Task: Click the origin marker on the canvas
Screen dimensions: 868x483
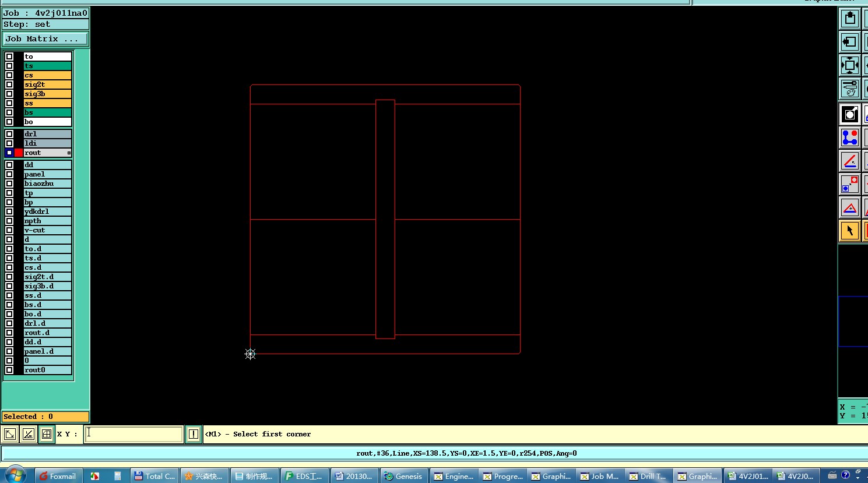Action: (x=250, y=354)
